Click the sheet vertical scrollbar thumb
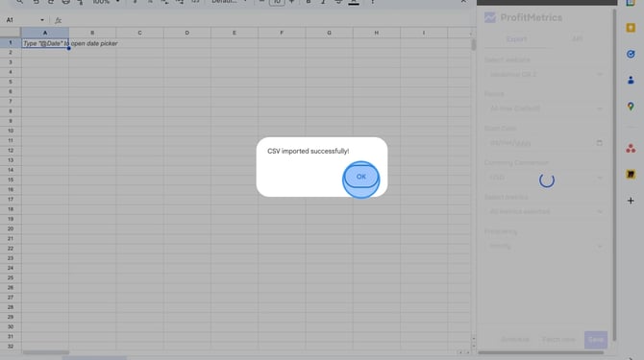The image size is (644, 360). [474, 45]
